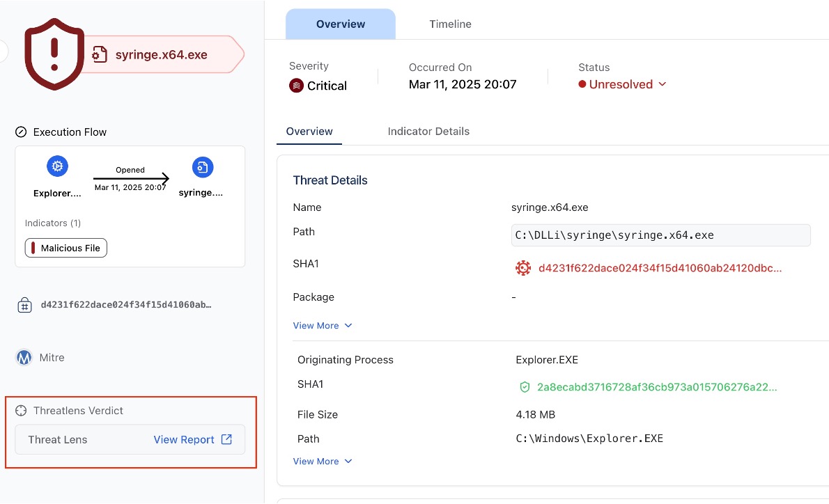Click the Critical severity icon
This screenshot has height=504, width=829.
296,86
